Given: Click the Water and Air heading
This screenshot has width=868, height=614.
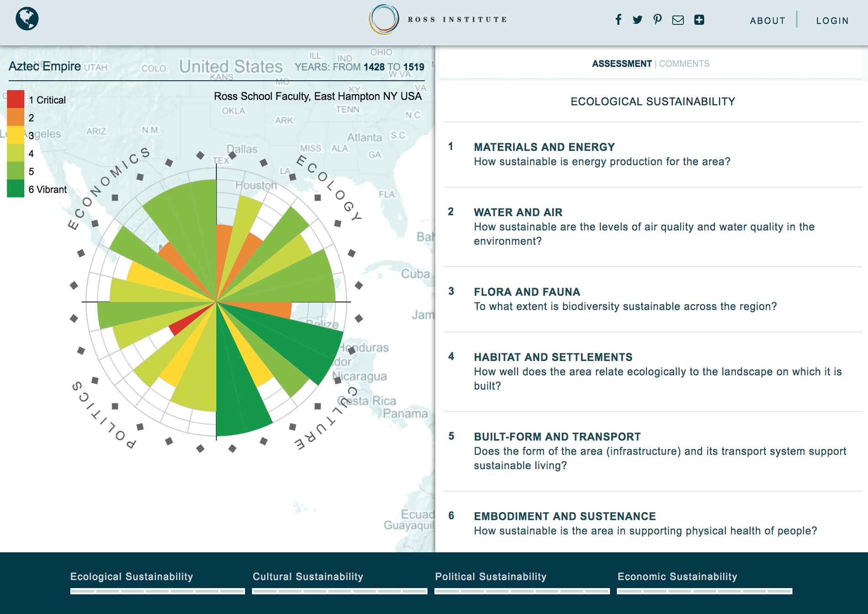Looking at the screenshot, I should (518, 212).
